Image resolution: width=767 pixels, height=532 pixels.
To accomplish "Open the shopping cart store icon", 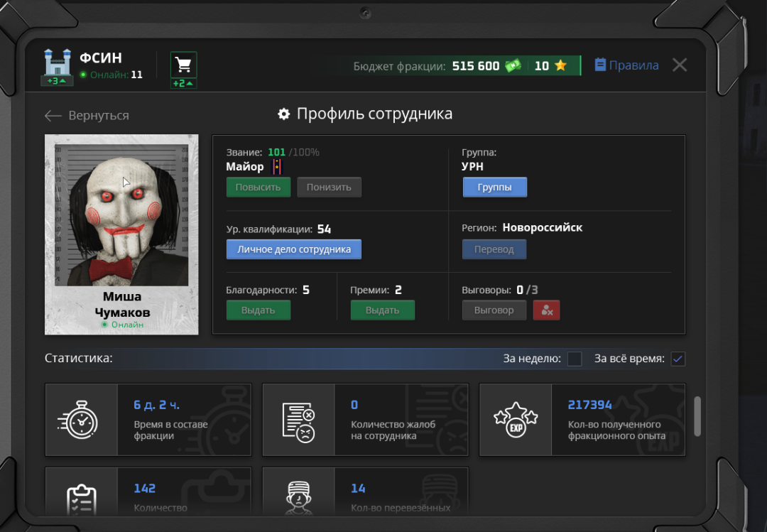I will (183, 65).
